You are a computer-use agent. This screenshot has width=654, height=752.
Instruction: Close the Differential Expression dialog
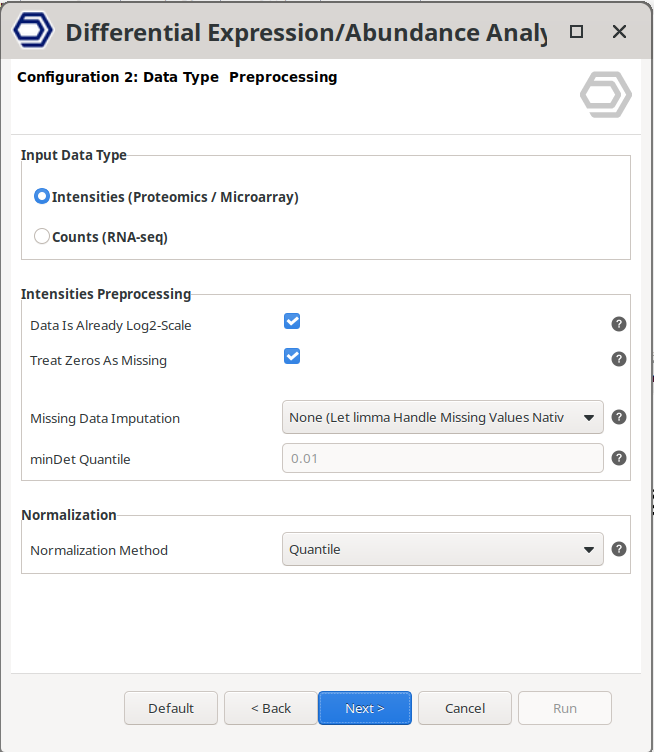tap(619, 32)
